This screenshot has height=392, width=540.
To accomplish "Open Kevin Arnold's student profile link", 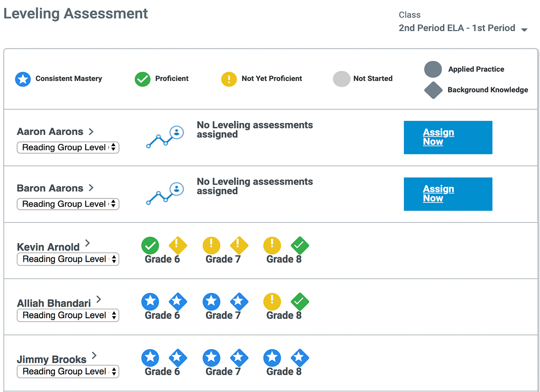I will click(48, 247).
